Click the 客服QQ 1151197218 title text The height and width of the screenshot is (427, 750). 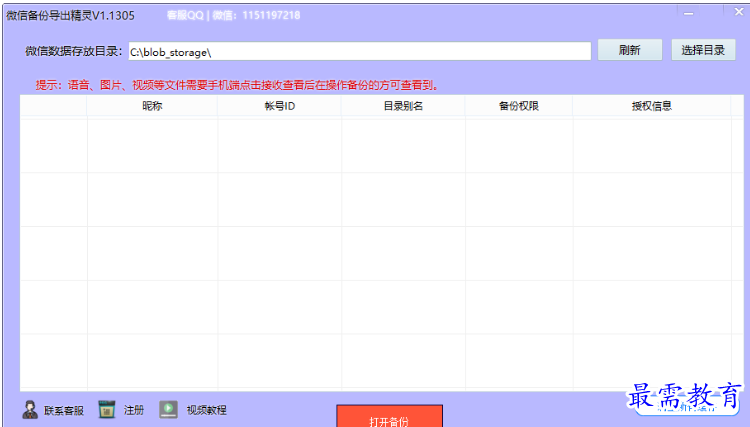233,15
